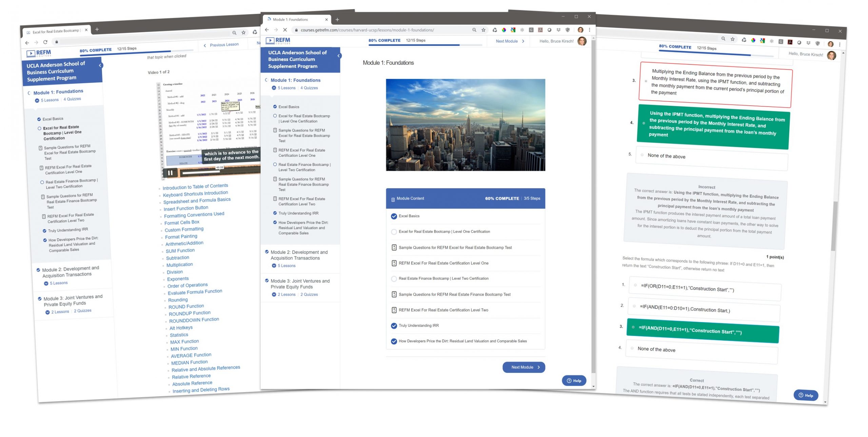Click Next Module link in top header
This screenshot has width=868, height=437.
510,41
